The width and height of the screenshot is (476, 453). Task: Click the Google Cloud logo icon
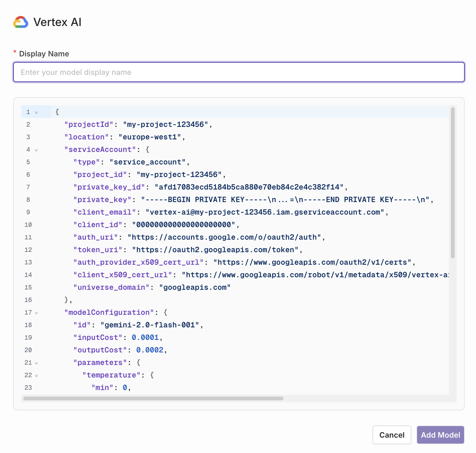(x=21, y=22)
